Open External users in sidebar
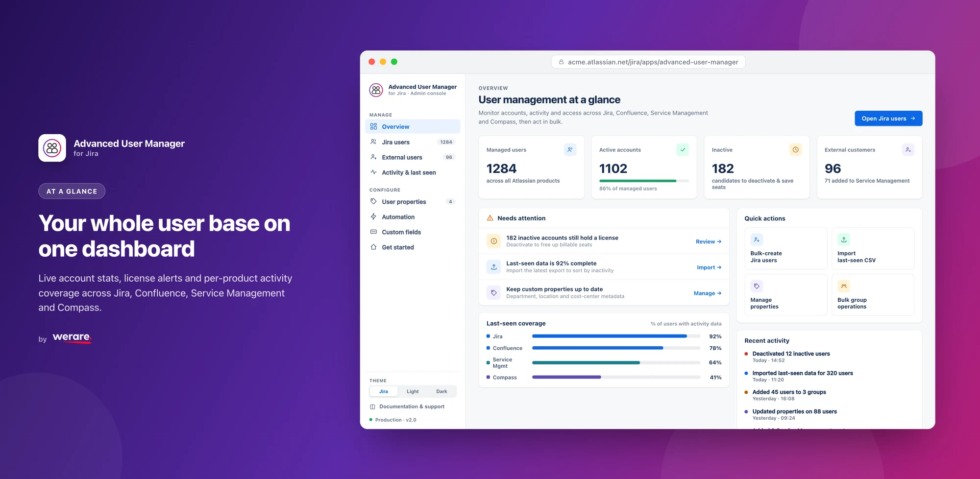Screen dimensions: 980x479 413,157
